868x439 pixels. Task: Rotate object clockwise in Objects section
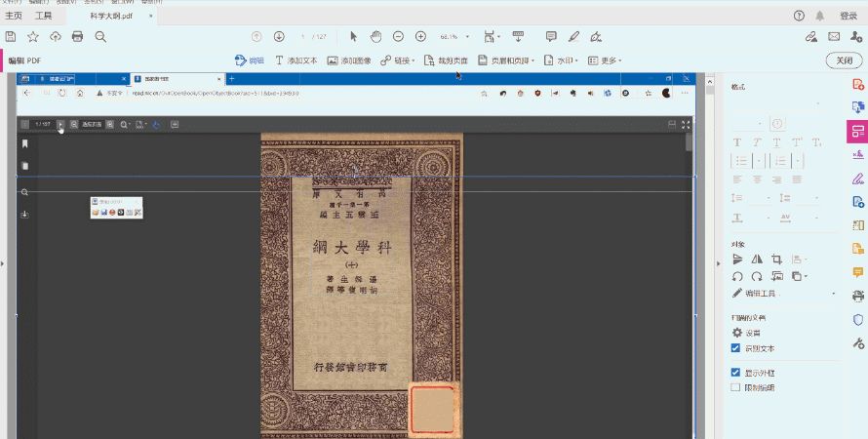pyautogui.click(x=757, y=276)
